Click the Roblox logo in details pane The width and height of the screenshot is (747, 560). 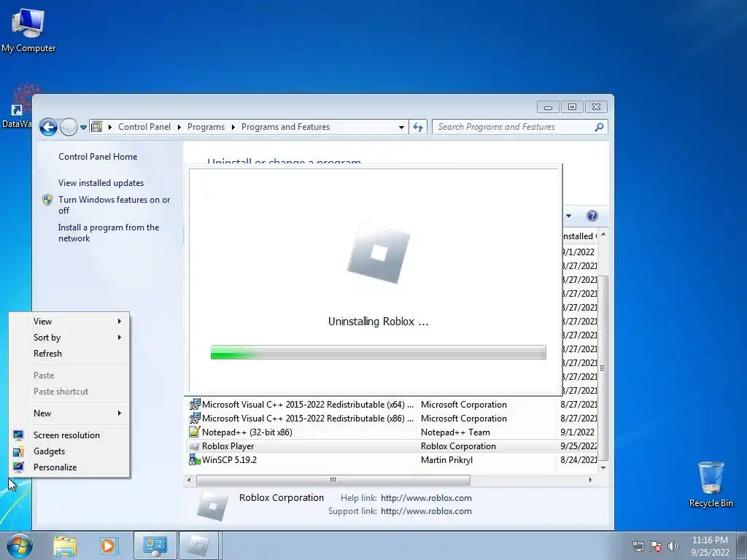tap(212, 505)
